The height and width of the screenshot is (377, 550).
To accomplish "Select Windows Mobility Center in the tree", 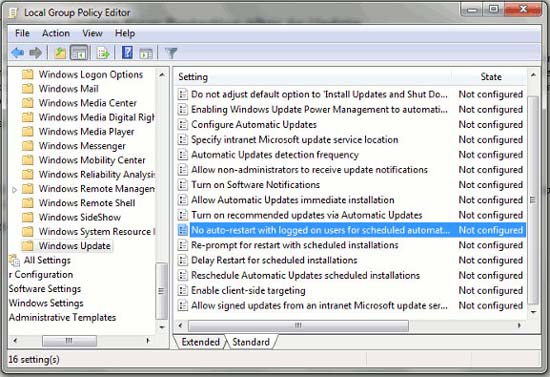I will coord(92,160).
